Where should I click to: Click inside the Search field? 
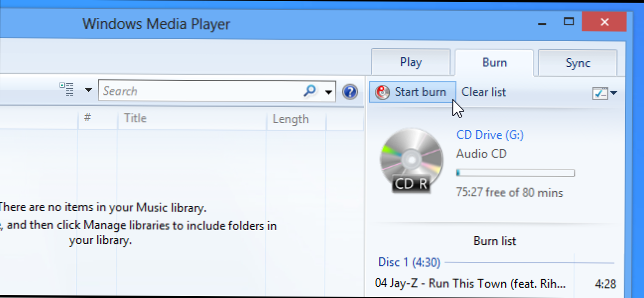199,91
